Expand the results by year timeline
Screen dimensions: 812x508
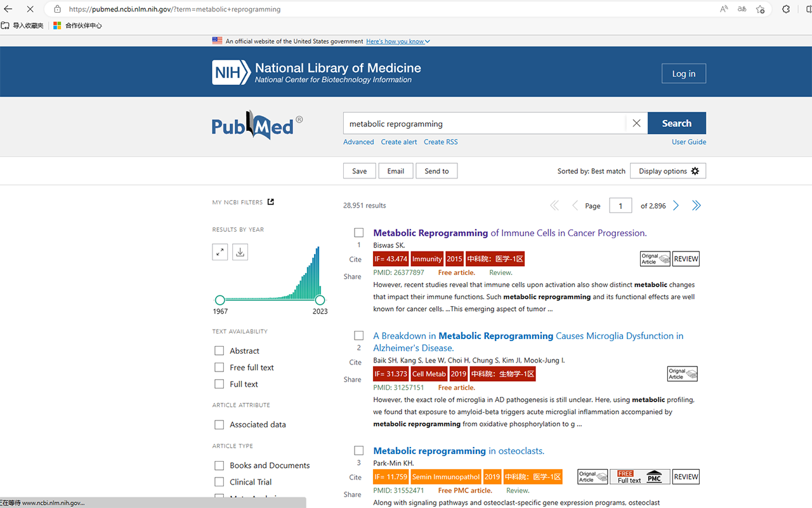tap(220, 252)
